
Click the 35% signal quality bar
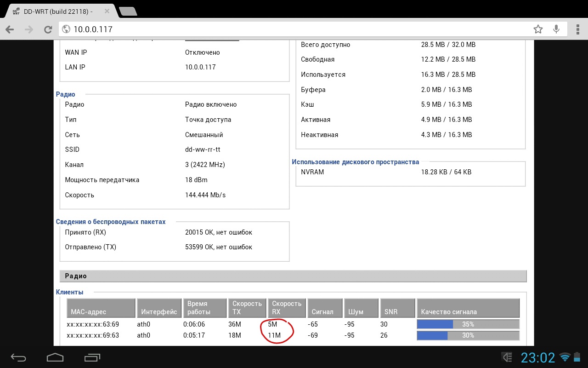pyautogui.click(x=468, y=324)
